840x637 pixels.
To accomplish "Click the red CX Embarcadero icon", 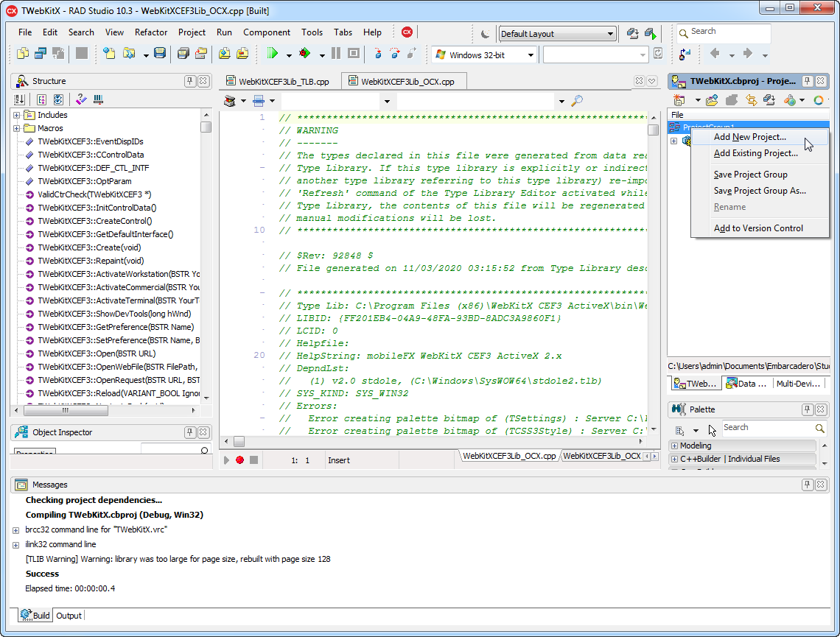I will [407, 32].
